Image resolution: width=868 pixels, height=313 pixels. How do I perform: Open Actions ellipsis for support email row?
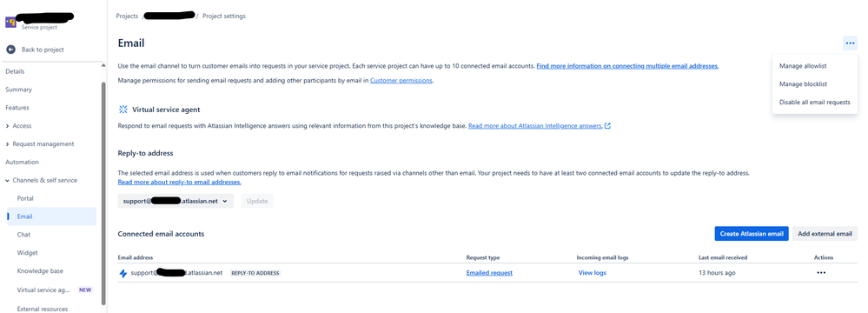pos(821,272)
